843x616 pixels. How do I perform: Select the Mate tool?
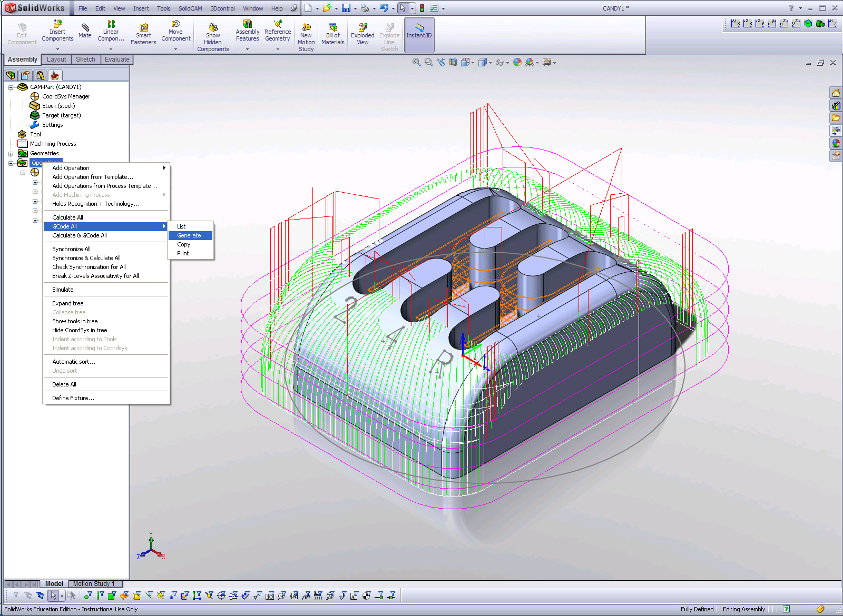point(85,31)
